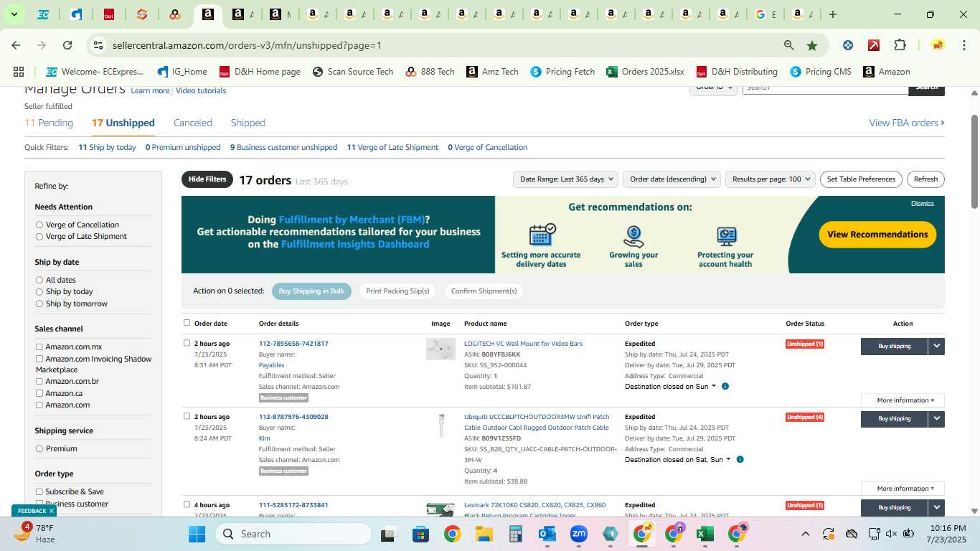Select Ship by today radio option

pyautogui.click(x=39, y=292)
